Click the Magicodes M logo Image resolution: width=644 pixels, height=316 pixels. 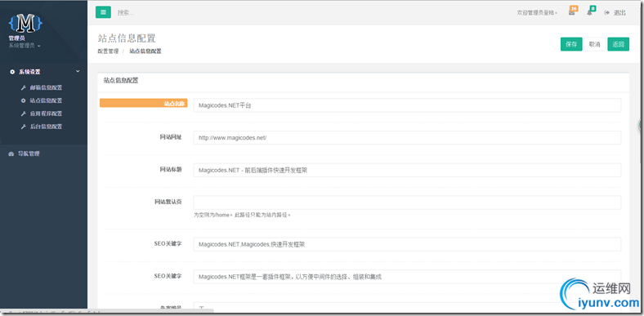[x=25, y=24]
